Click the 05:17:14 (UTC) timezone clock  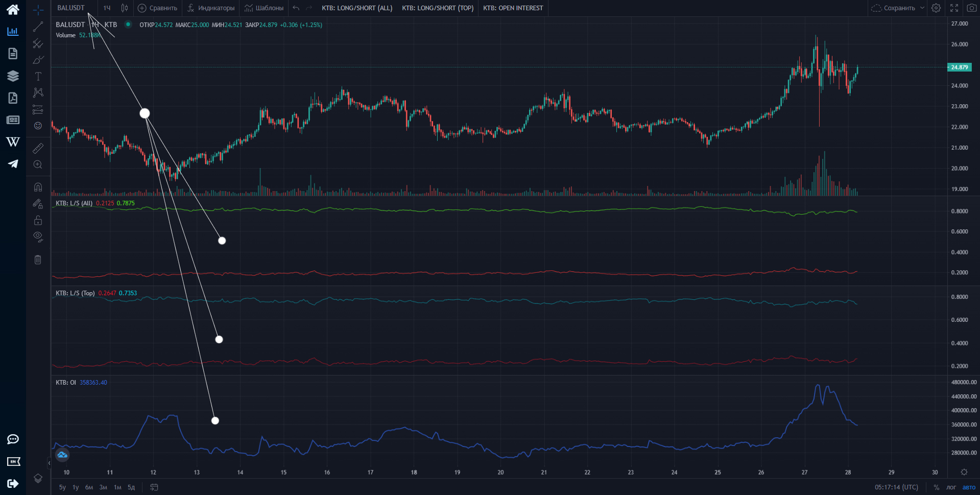click(896, 487)
